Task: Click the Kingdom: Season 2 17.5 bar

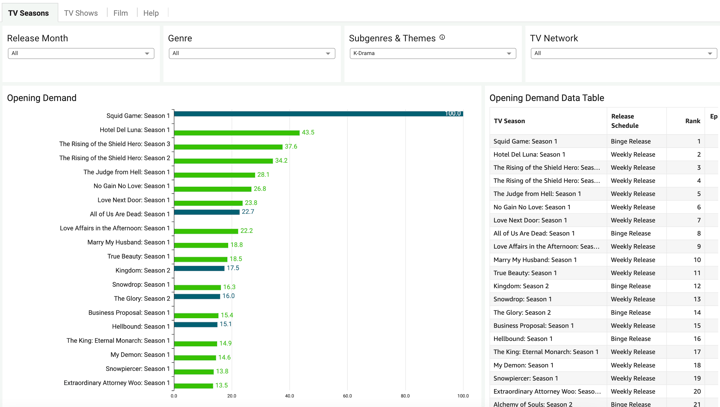Action: click(x=199, y=268)
